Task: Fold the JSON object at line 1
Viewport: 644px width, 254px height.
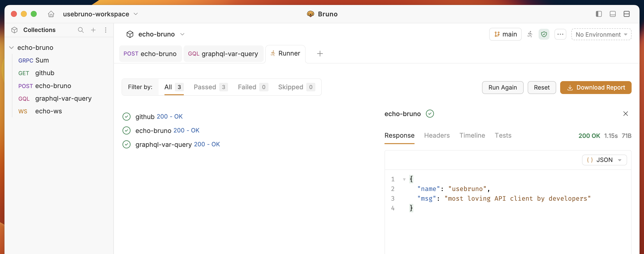Action: 404,179
